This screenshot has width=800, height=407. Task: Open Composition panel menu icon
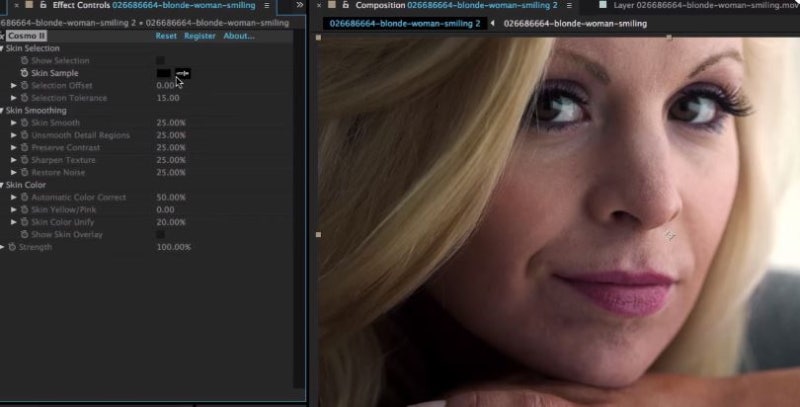[x=569, y=5]
